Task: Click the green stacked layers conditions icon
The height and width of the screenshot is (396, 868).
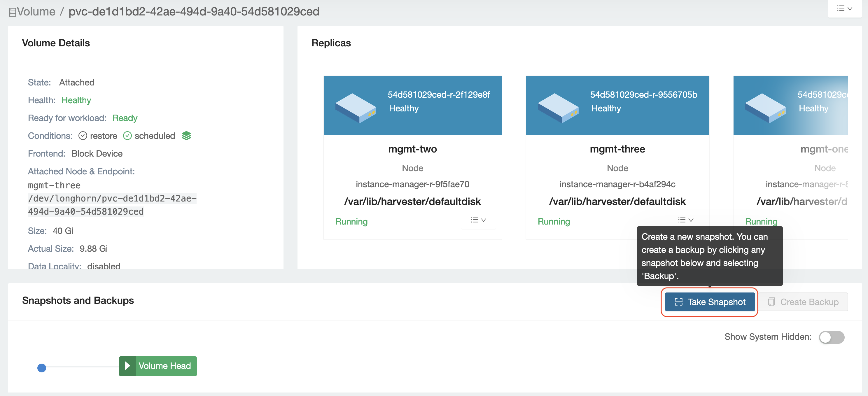Action: point(186,136)
